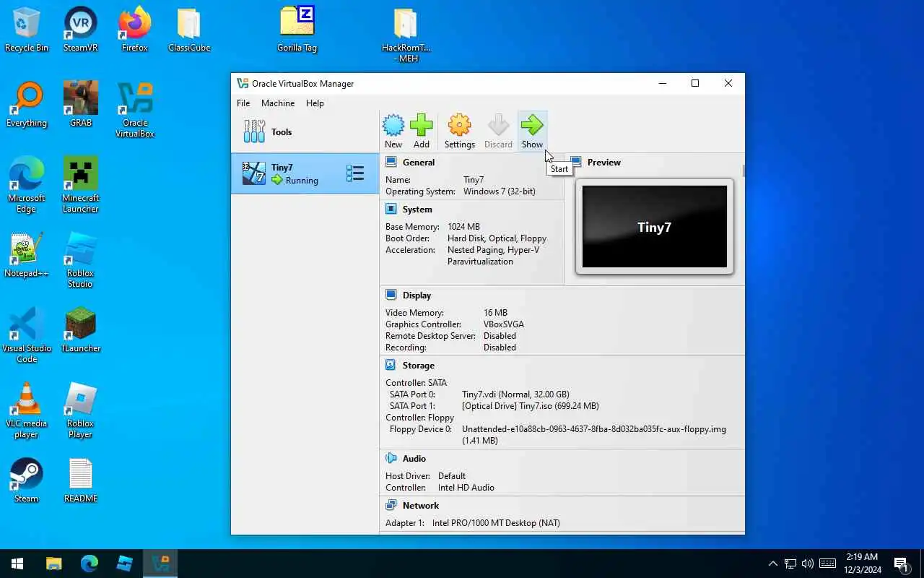Select the Recycle Bin desktop icon
The height and width of the screenshot is (578, 924).
27,30
